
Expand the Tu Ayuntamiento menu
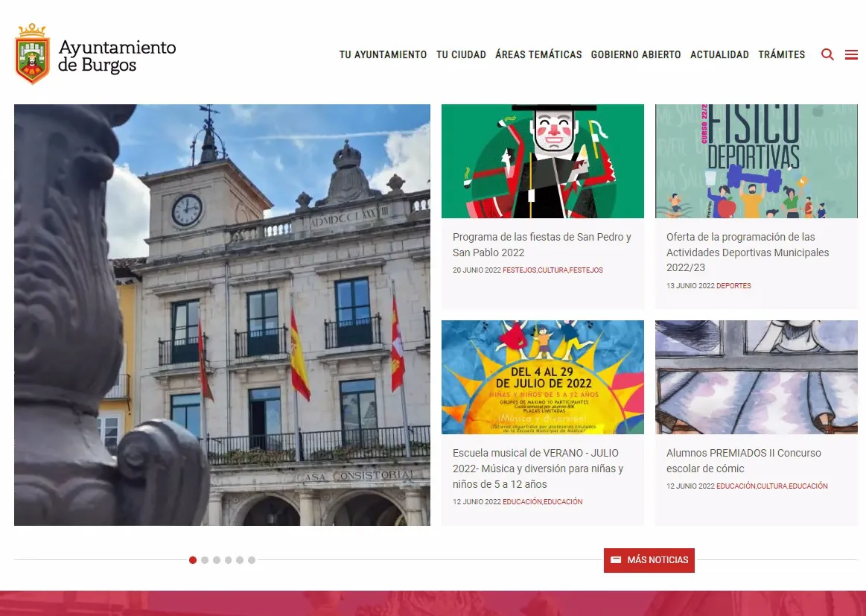pos(383,54)
